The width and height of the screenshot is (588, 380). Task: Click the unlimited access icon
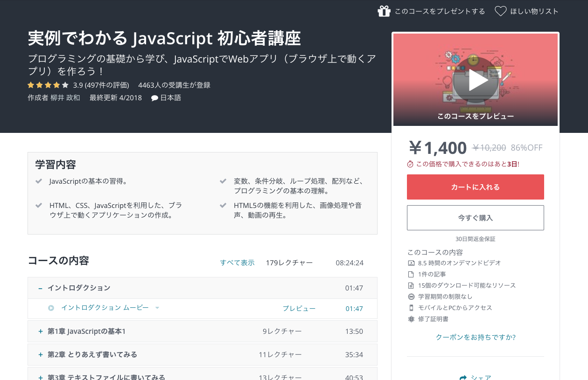pos(411,297)
